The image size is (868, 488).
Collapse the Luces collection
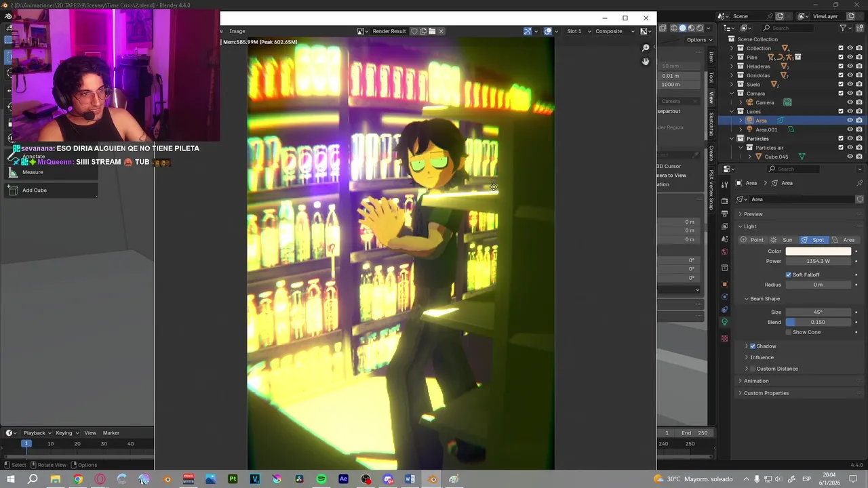coord(732,111)
